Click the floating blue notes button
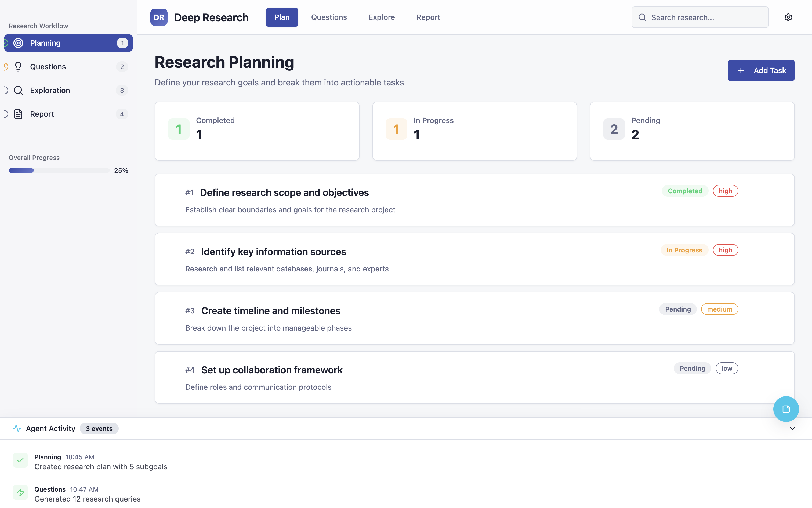This screenshot has height=508, width=812. click(786, 409)
